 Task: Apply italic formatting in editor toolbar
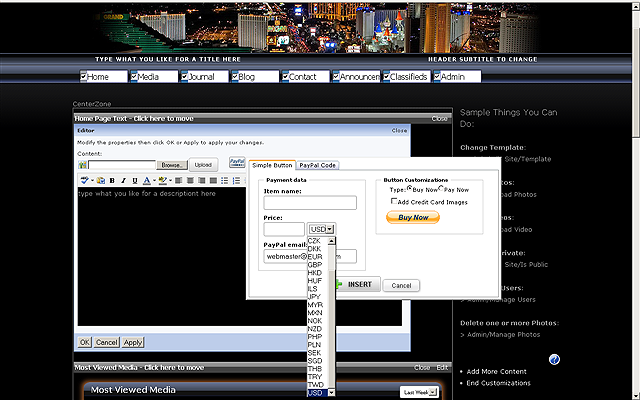[123, 181]
